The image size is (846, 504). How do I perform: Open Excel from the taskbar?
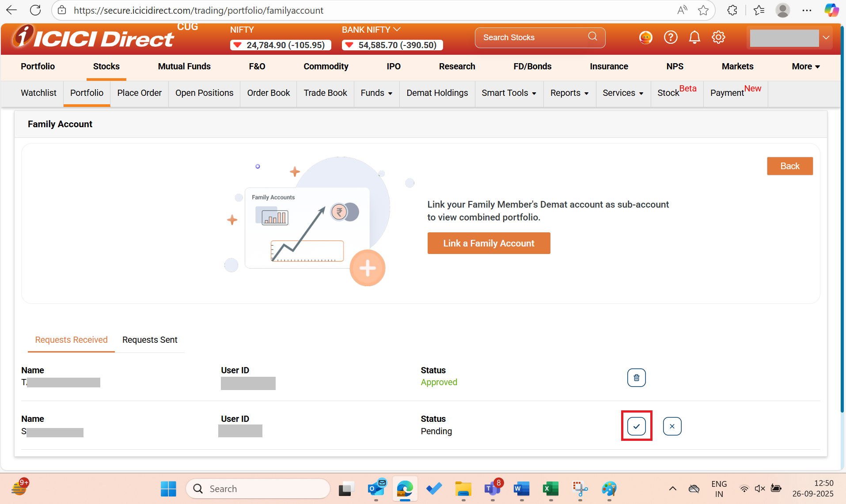tap(550, 489)
